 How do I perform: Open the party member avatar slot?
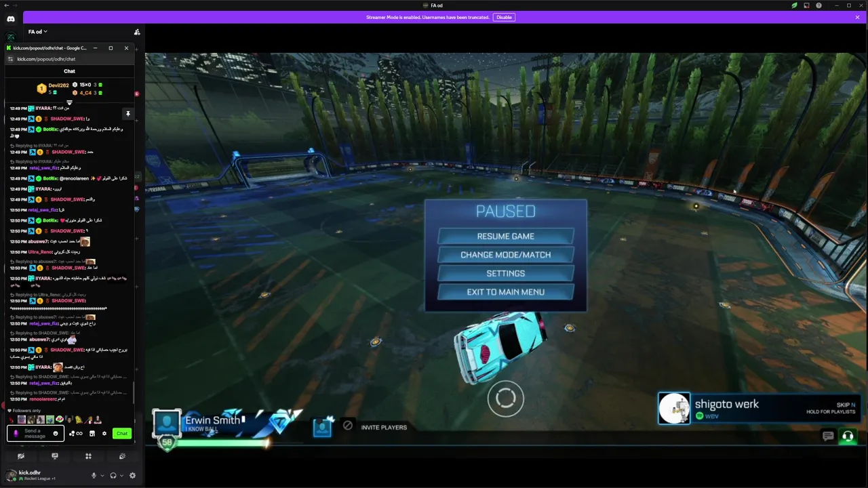tap(323, 427)
